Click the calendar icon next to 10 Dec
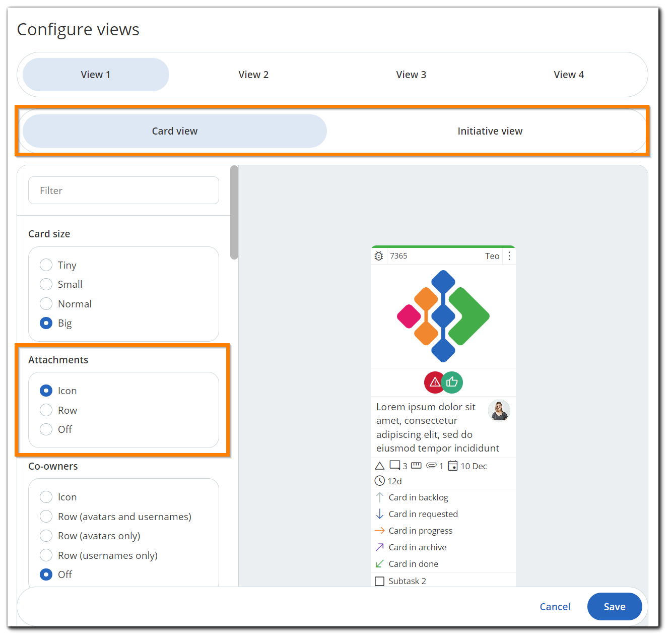 click(453, 466)
